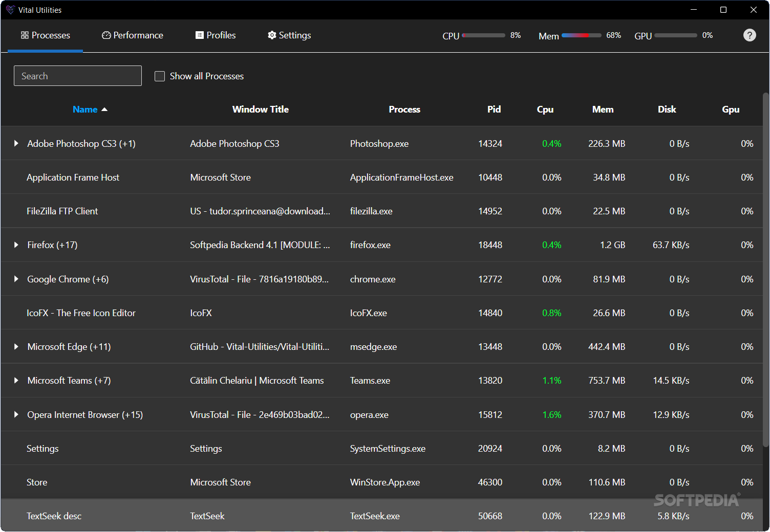Click filezilla.exe process cell
Viewport: 770px width, 532px height.
click(x=371, y=211)
